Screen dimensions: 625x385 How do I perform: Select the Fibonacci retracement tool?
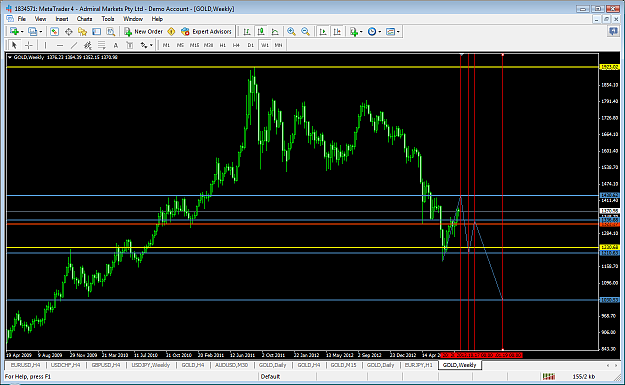coord(102,45)
